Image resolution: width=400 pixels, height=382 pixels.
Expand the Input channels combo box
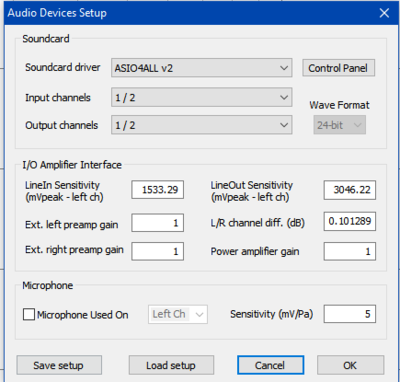(x=202, y=97)
